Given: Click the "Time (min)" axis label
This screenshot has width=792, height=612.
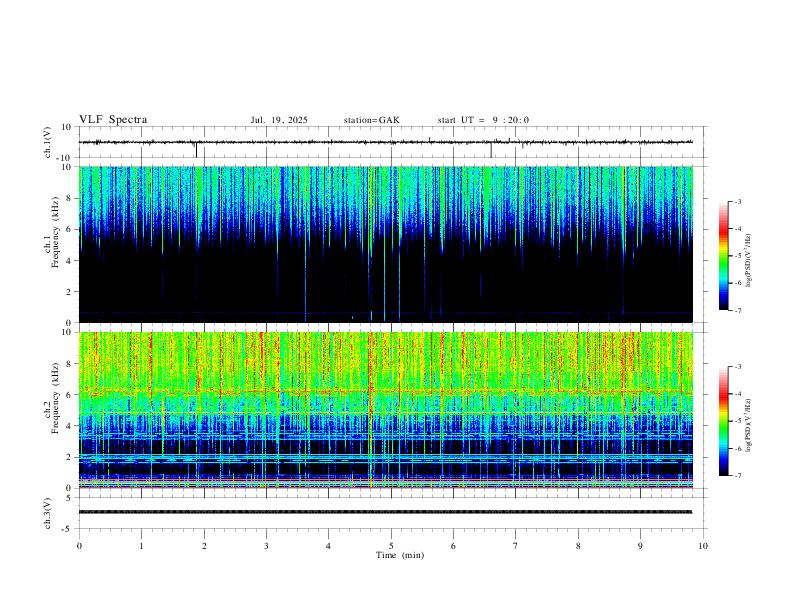Looking at the screenshot, I should click(x=400, y=555).
